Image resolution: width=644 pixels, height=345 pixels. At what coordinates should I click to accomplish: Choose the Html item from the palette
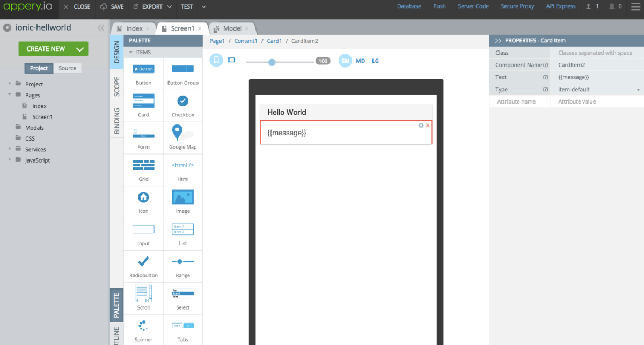[x=182, y=170]
